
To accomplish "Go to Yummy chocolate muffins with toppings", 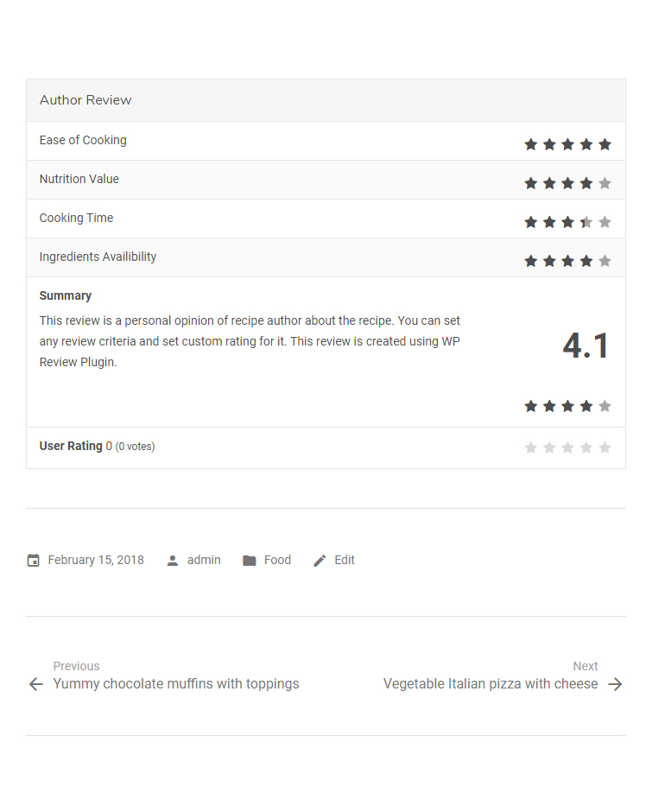I will (x=176, y=684).
